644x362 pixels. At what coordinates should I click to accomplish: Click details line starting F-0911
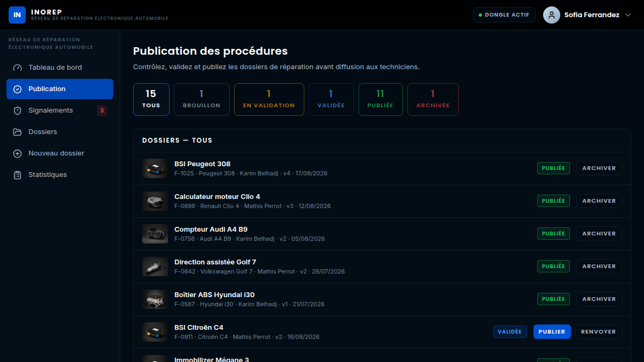[247, 337]
